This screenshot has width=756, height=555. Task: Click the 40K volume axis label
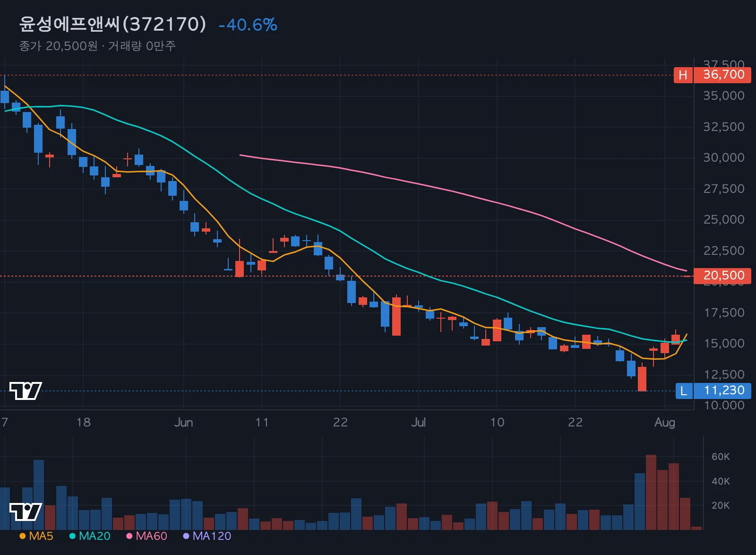(721, 481)
